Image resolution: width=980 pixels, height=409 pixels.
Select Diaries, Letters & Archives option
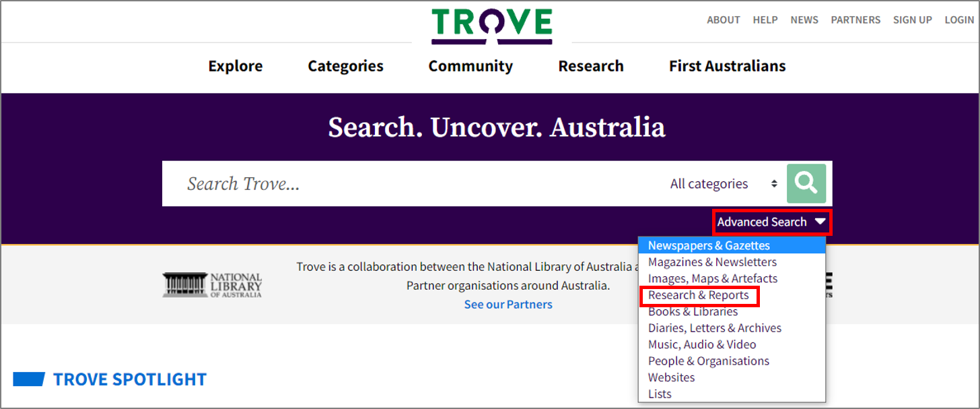(x=732, y=328)
